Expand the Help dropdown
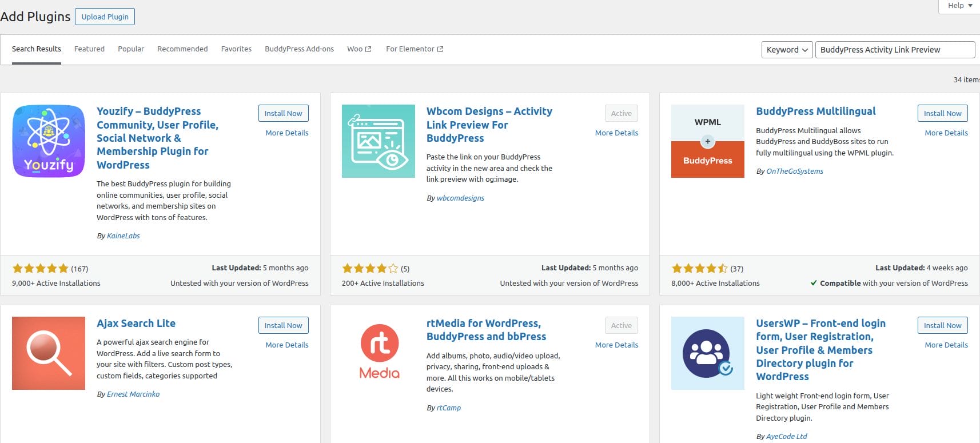Image resolution: width=980 pixels, height=443 pixels. 959,6
